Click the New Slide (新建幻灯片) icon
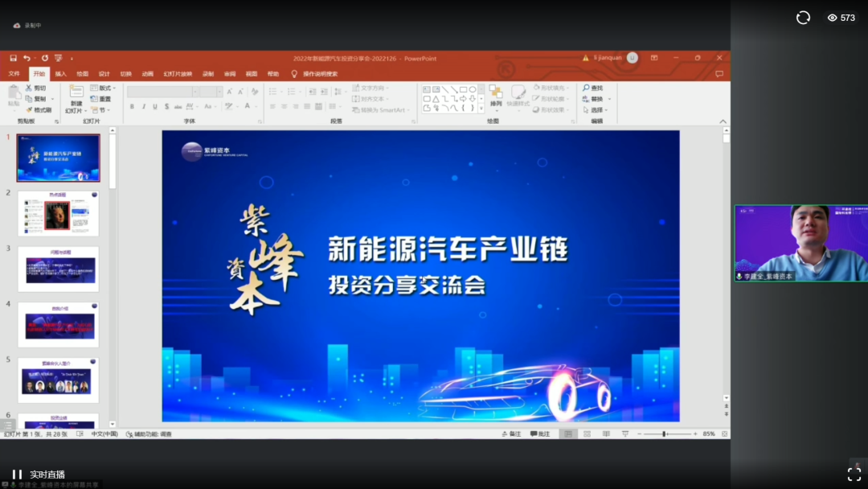 coord(76,92)
